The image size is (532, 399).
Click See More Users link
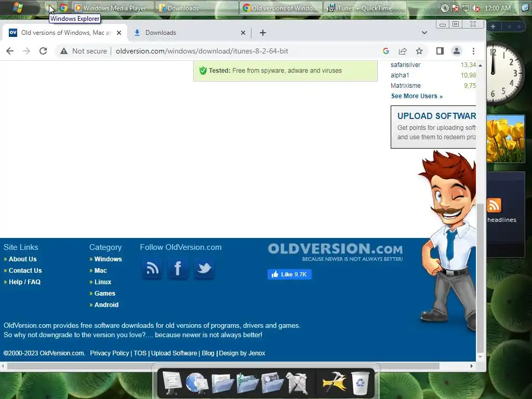click(417, 96)
